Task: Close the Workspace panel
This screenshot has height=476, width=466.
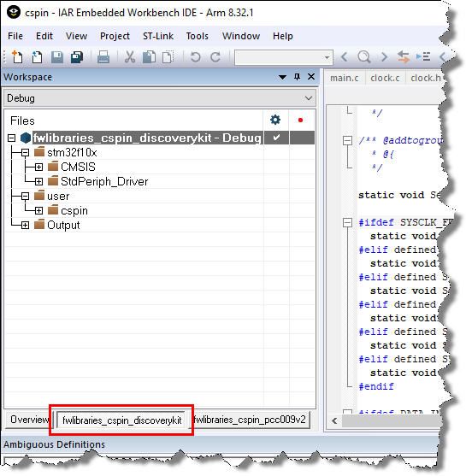Action: (x=311, y=77)
